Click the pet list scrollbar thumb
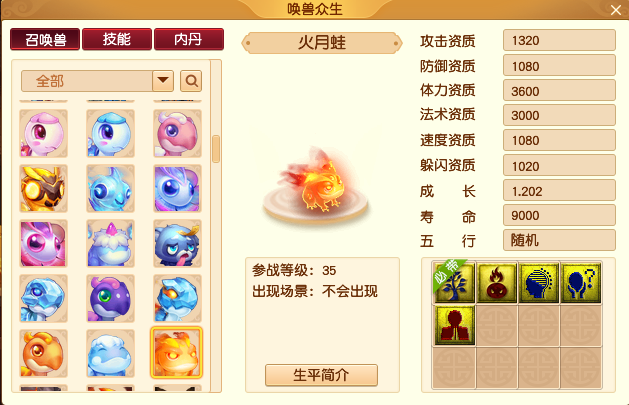The image size is (629, 405). pyautogui.click(x=216, y=149)
